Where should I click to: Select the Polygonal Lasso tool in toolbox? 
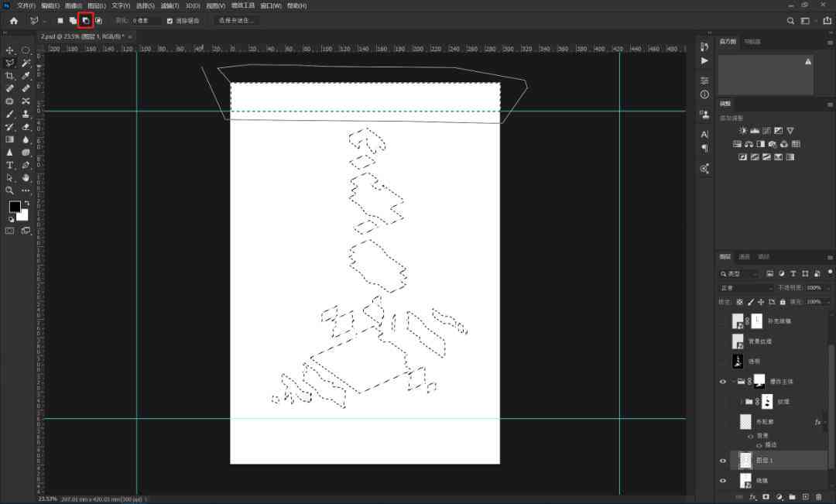(9, 63)
